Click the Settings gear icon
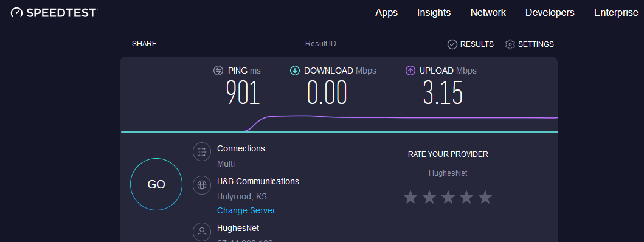 point(510,44)
